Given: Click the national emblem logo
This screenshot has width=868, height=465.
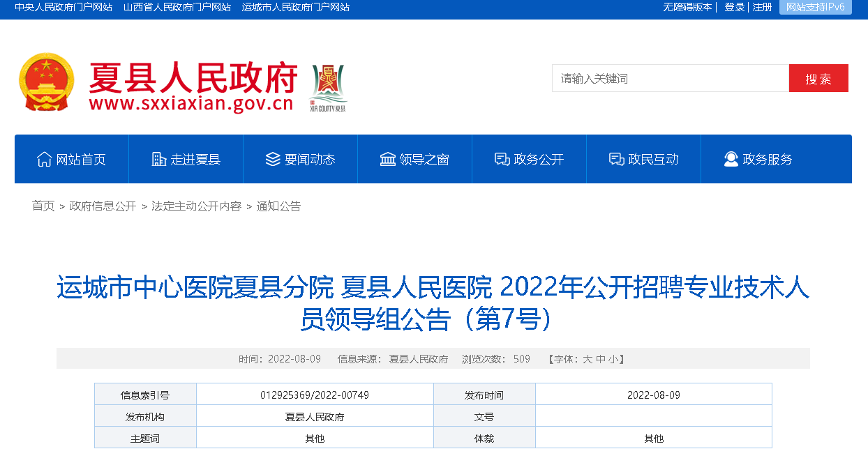Looking at the screenshot, I should point(46,82).
